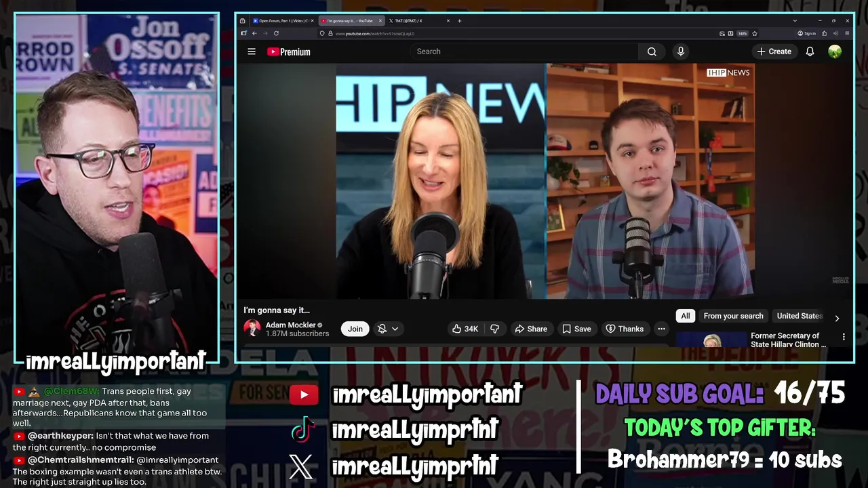Viewport: 868px width, 488px height.
Task: Dislike the video with thumbs-down
Action: (495, 329)
